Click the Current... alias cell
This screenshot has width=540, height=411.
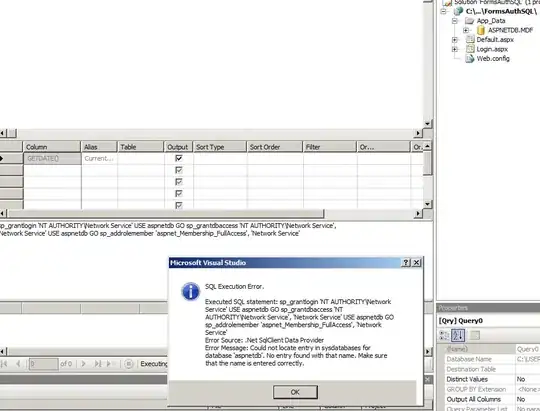(100, 158)
